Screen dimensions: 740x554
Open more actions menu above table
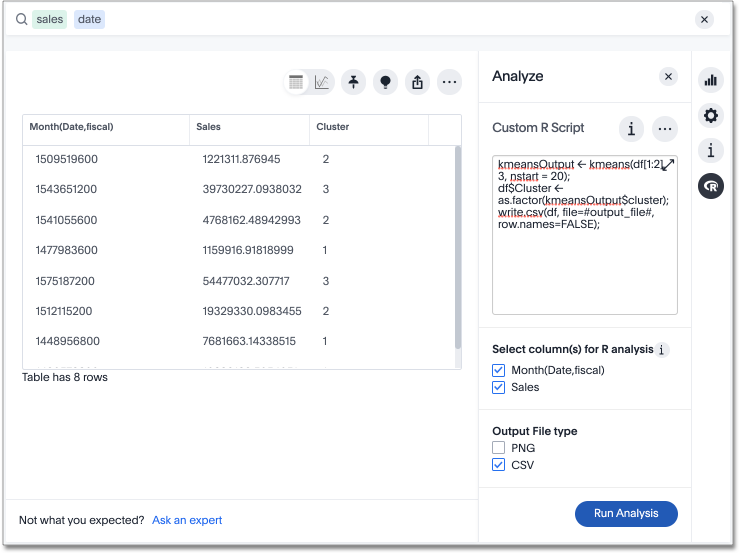(449, 82)
